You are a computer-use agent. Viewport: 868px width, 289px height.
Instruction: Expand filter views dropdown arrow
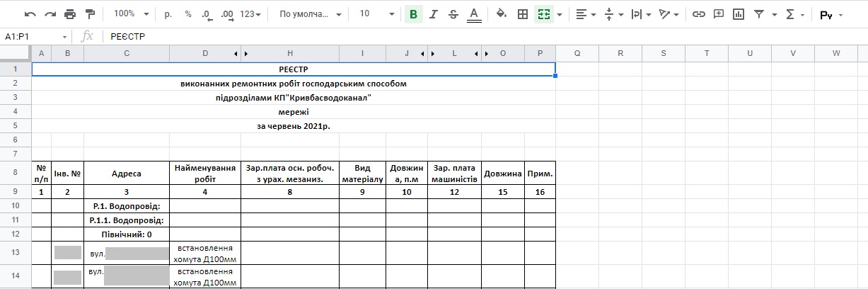[773, 15]
